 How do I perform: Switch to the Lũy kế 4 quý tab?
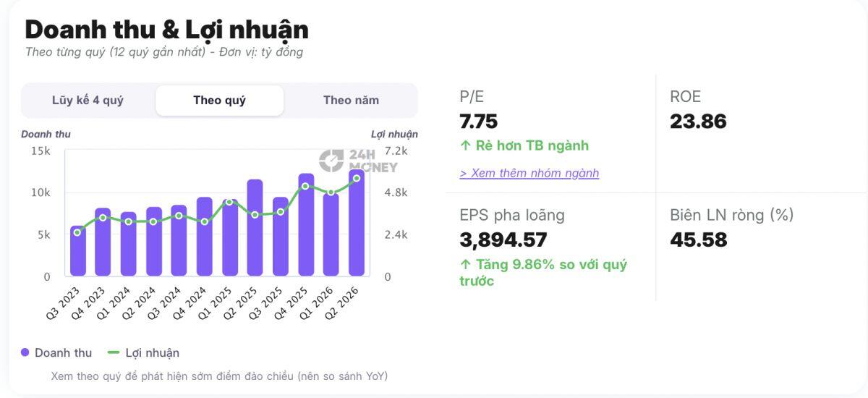tap(88, 101)
